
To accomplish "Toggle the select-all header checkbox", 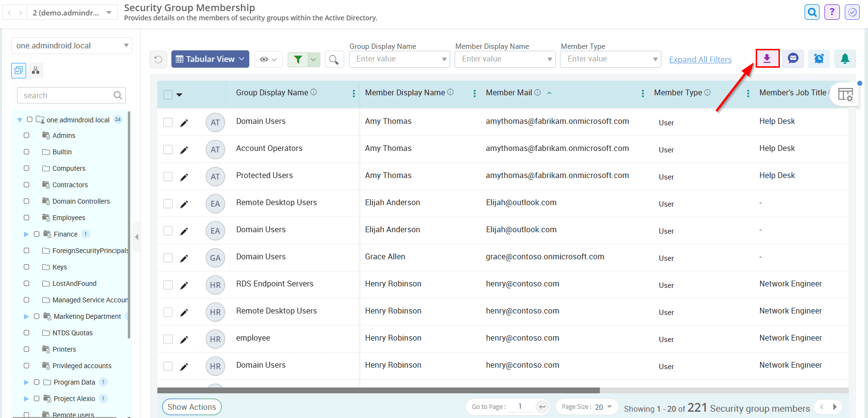I will (x=168, y=95).
